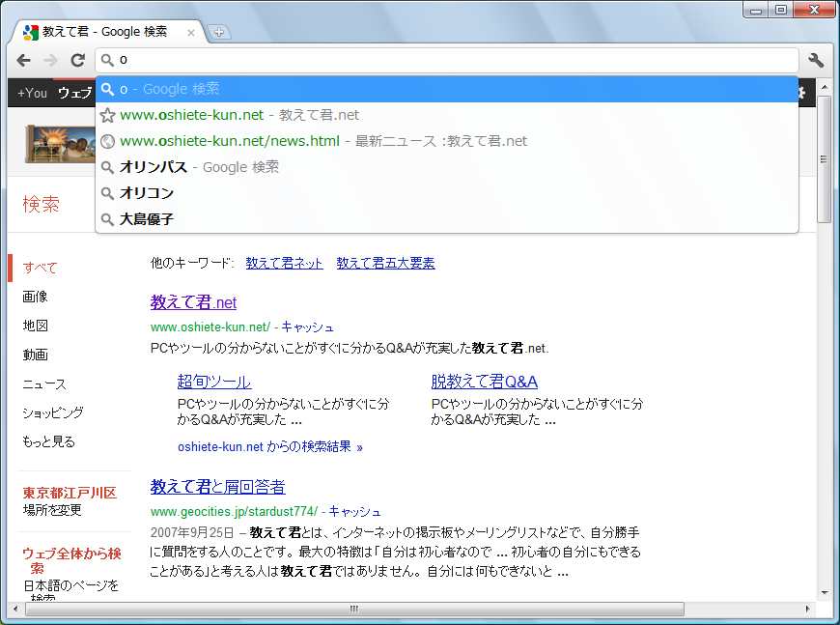
Task: Open キャッシュ link for geocities result
Action: (354, 511)
